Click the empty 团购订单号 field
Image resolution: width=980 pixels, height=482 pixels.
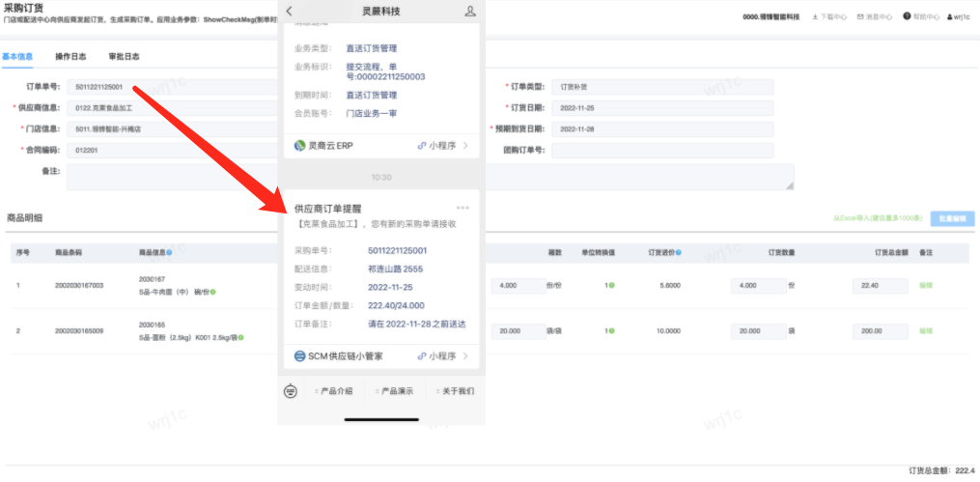pos(662,151)
